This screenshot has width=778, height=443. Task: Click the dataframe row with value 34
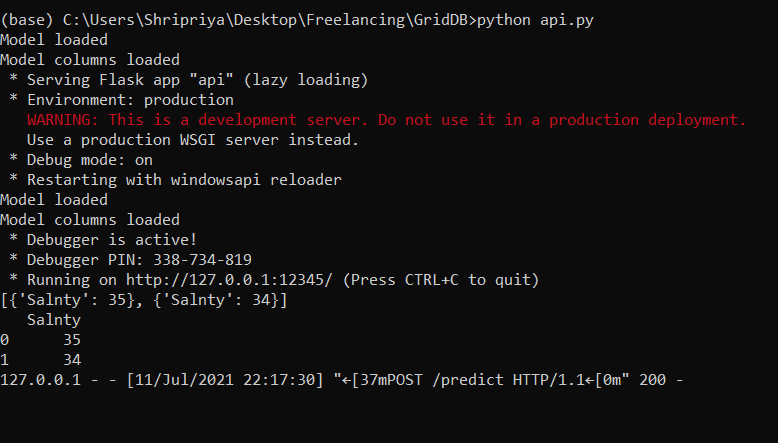click(x=40, y=359)
